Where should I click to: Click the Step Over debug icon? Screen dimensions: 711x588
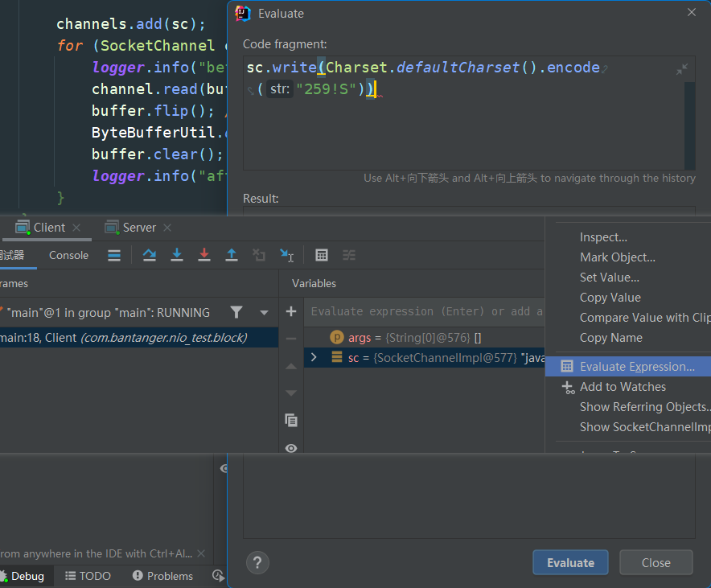(x=150, y=255)
